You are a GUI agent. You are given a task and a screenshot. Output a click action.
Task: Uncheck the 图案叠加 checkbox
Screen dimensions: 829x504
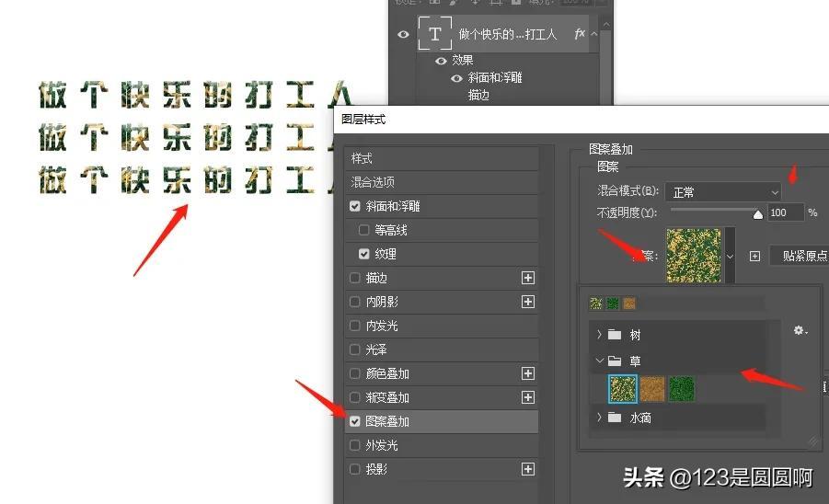tap(355, 421)
